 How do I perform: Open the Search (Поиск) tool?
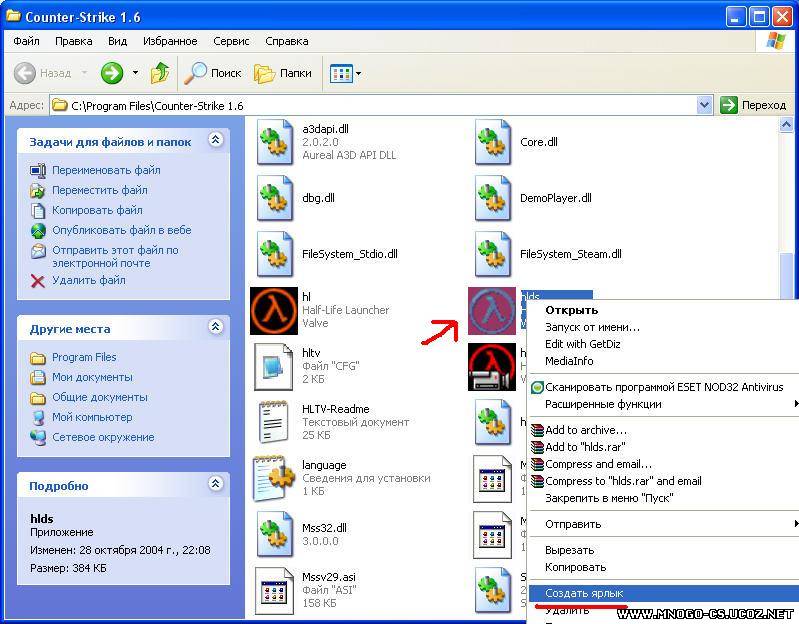click(212, 73)
